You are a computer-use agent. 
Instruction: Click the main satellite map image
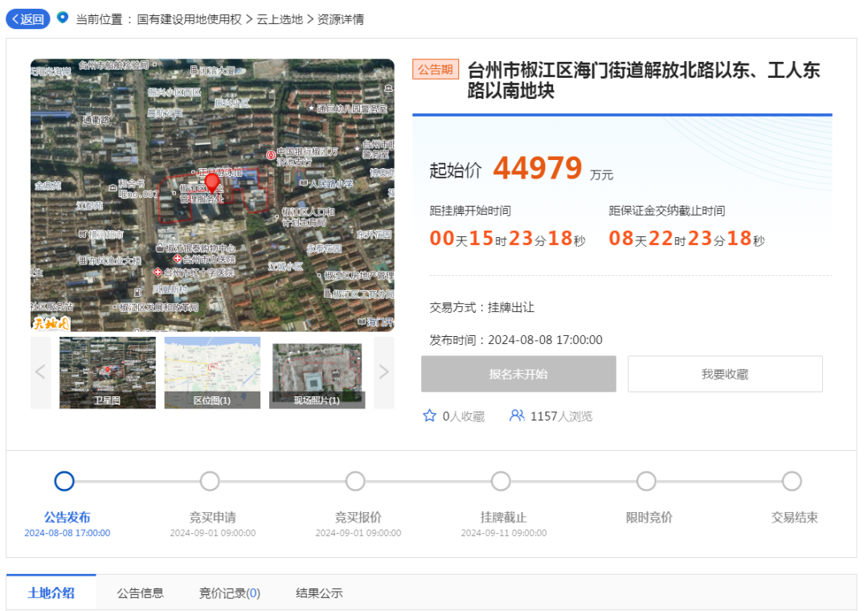pyautogui.click(x=212, y=195)
